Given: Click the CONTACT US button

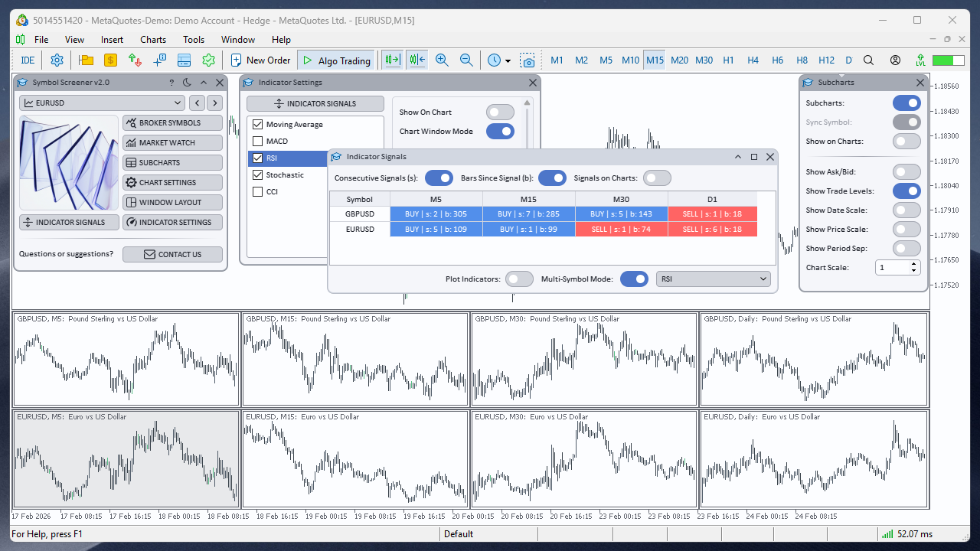Looking at the screenshot, I should pyautogui.click(x=172, y=254).
